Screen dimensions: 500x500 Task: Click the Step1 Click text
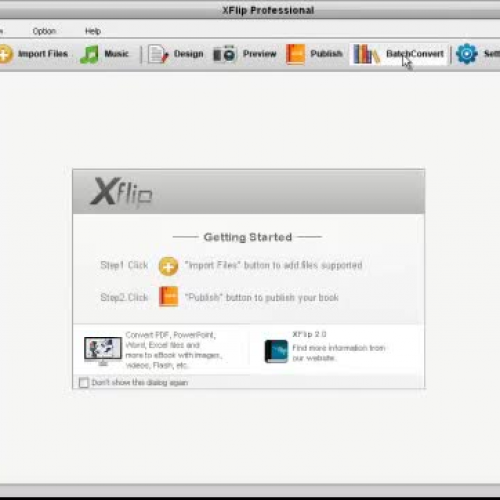[124, 265]
